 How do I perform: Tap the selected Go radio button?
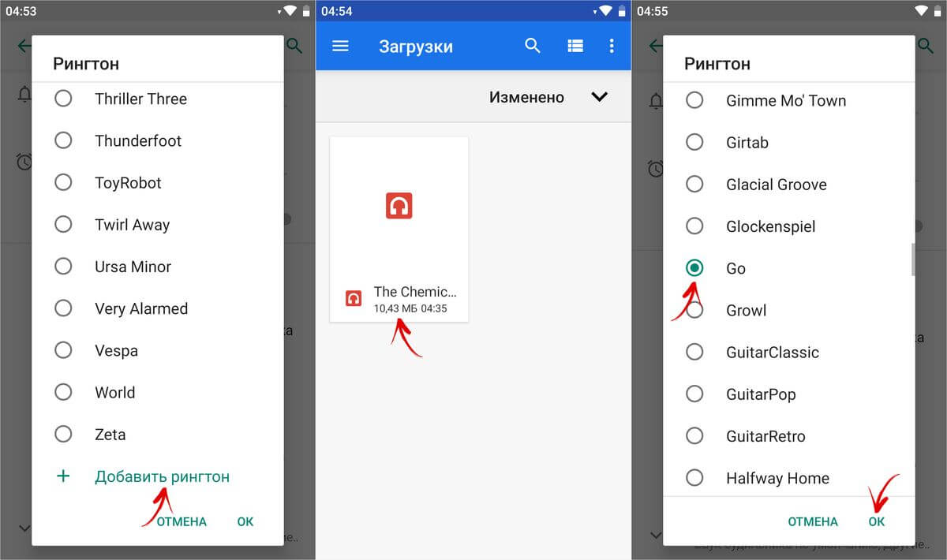pyautogui.click(x=694, y=268)
